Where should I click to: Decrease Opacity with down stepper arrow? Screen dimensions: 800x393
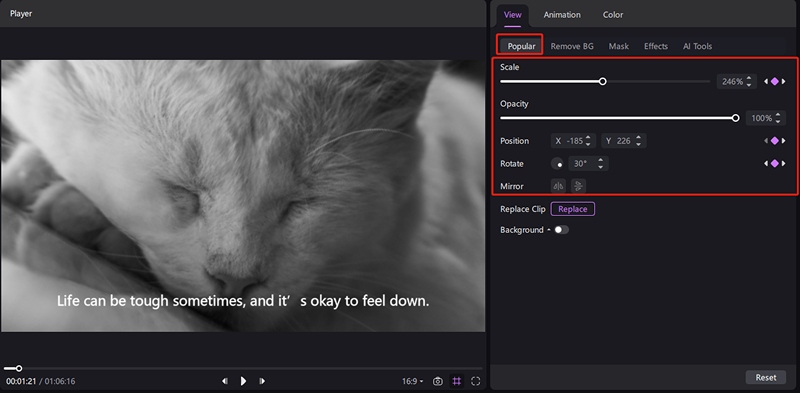pyautogui.click(x=778, y=121)
